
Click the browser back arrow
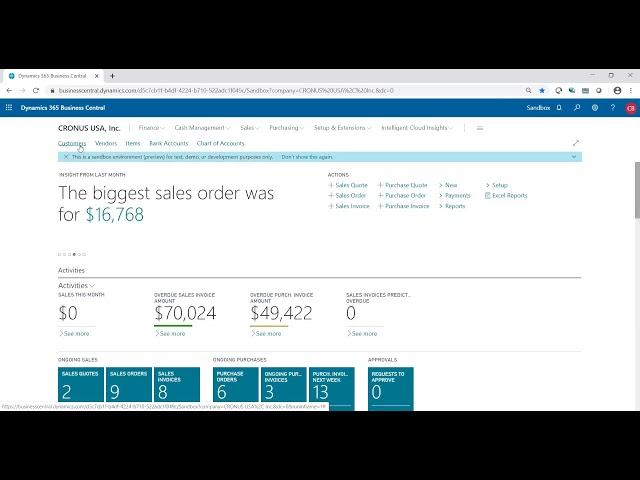pyautogui.click(x=9, y=91)
